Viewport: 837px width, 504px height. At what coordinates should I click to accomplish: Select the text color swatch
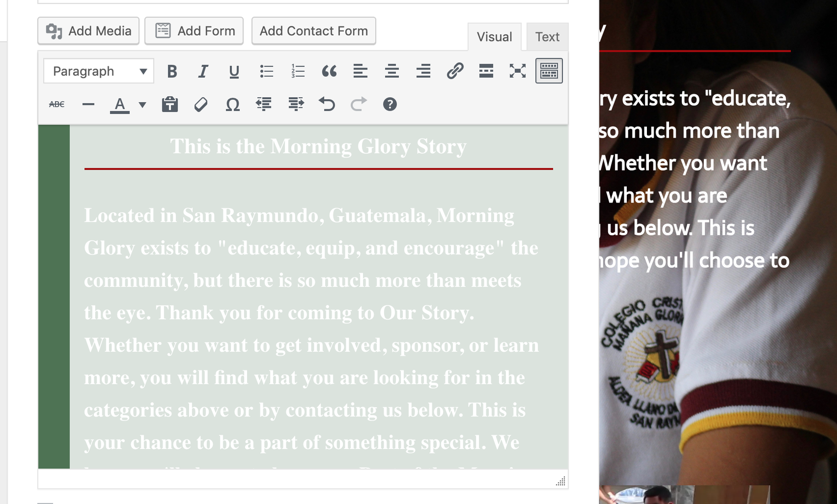pyautogui.click(x=119, y=104)
